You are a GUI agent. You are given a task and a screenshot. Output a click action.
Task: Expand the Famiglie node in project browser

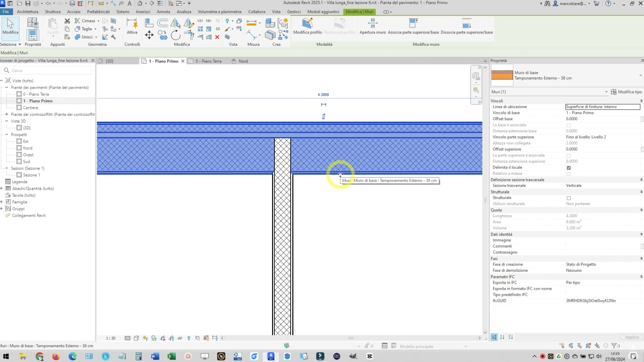click(x=2, y=202)
